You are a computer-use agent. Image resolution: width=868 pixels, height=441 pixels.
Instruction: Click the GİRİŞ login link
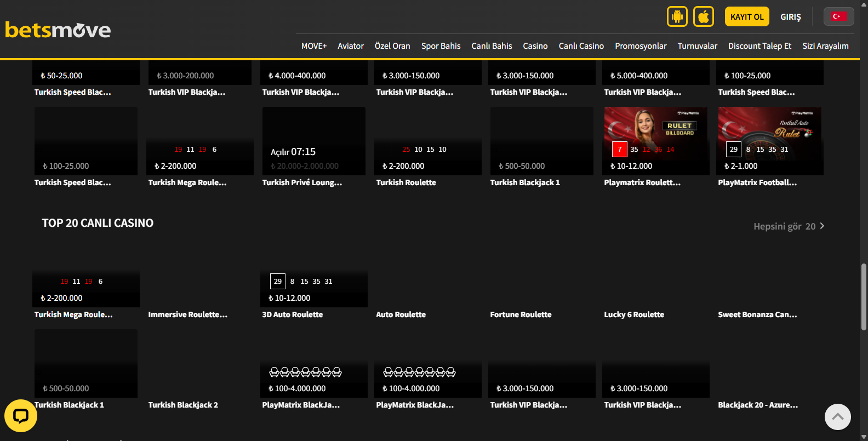[790, 17]
